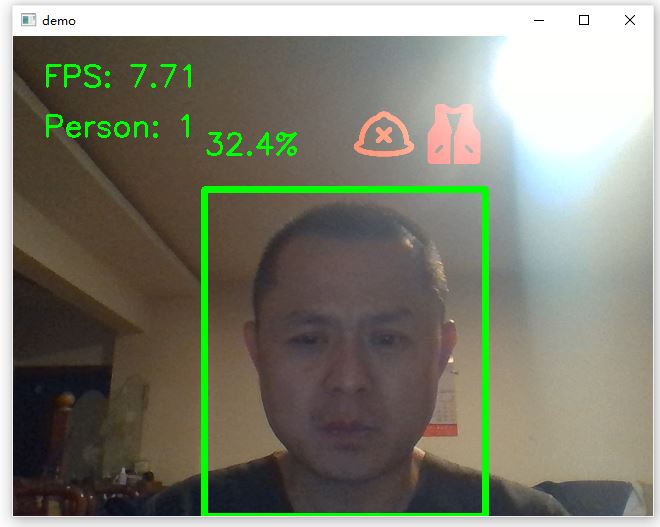Click the "FPS: 7.71" overlay text
This screenshot has height=527, width=660.
click(119, 76)
